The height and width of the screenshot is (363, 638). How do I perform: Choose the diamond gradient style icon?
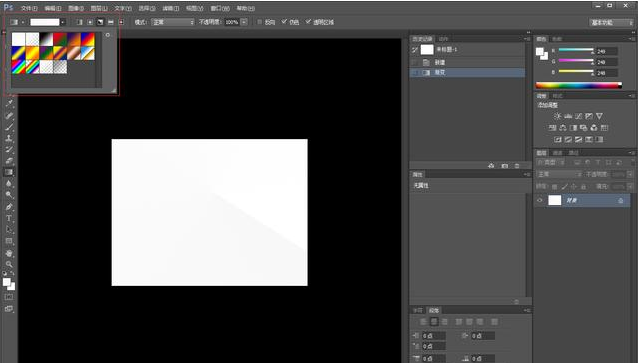pyautogui.click(x=121, y=22)
